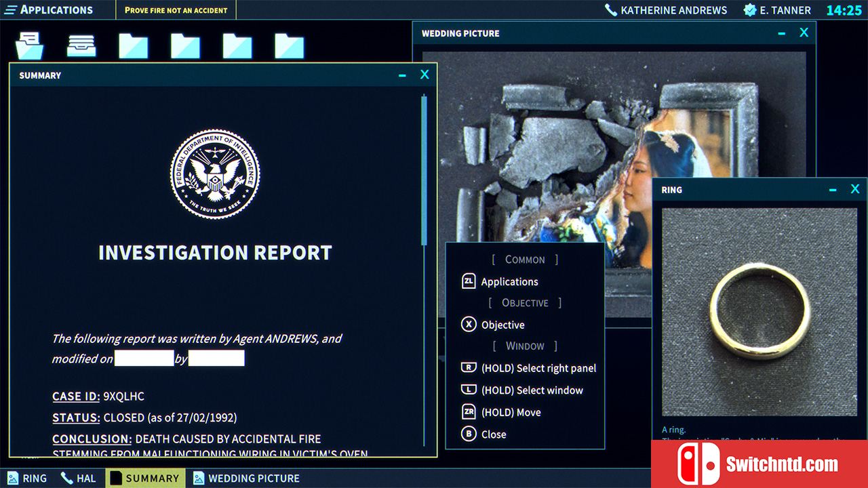The height and width of the screenshot is (488, 868).
Task: Click the SUMMARY window title bar text
Action: click(x=40, y=75)
